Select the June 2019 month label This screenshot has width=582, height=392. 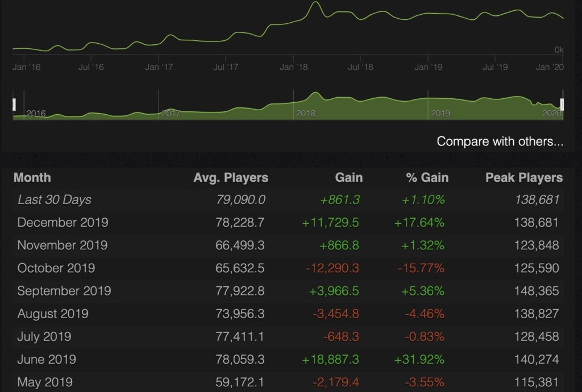coord(47,359)
